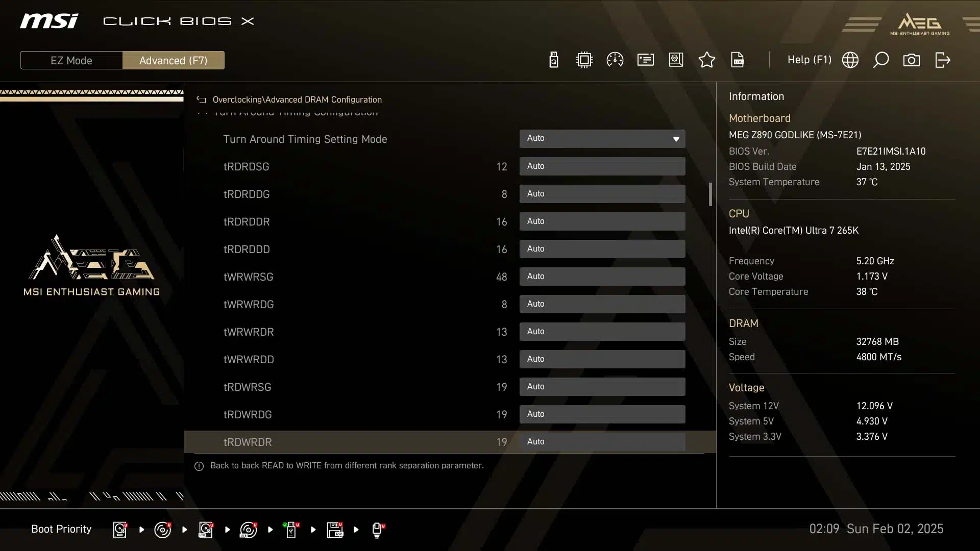
Task: Select optical disc boot device icon
Action: [x=163, y=530]
